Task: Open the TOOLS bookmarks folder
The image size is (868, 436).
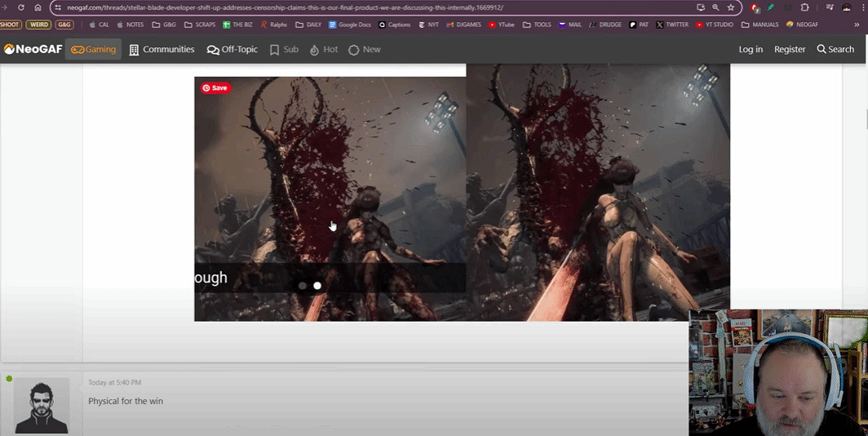Action: point(537,24)
